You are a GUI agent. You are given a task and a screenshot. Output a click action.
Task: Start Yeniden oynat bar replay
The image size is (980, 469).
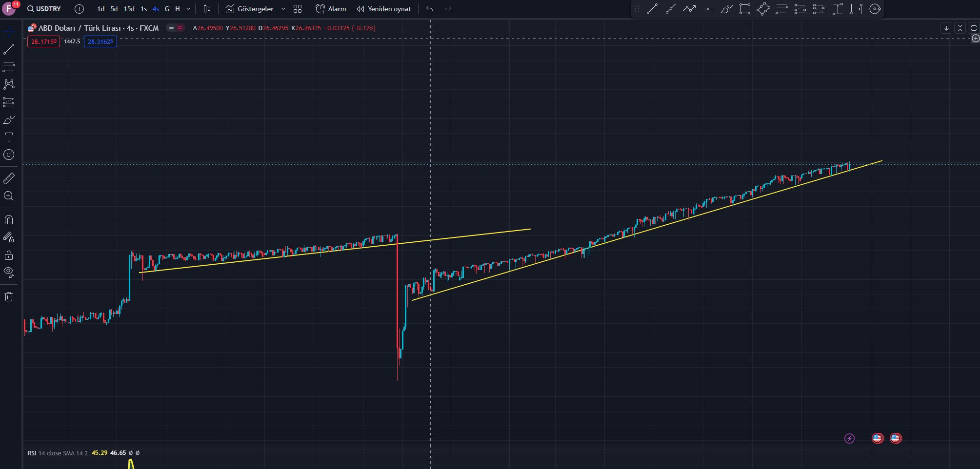tap(383, 9)
